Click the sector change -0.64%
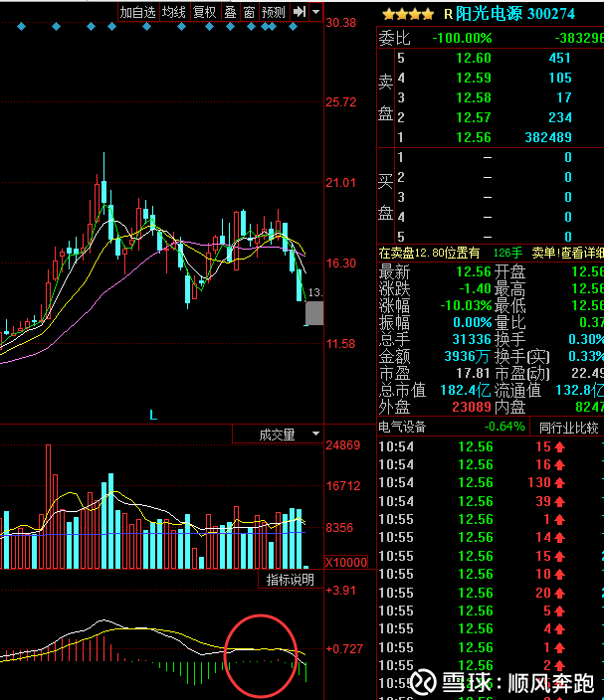The height and width of the screenshot is (700, 604). (x=504, y=427)
